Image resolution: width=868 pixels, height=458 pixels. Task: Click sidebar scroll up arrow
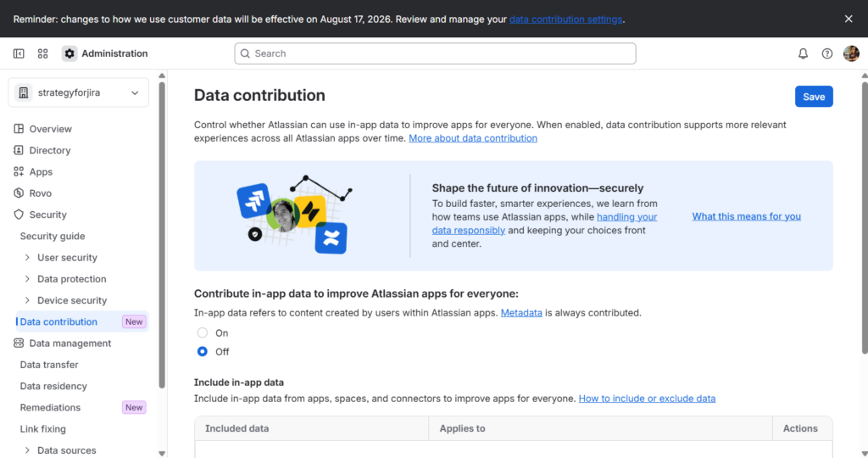coord(162,75)
